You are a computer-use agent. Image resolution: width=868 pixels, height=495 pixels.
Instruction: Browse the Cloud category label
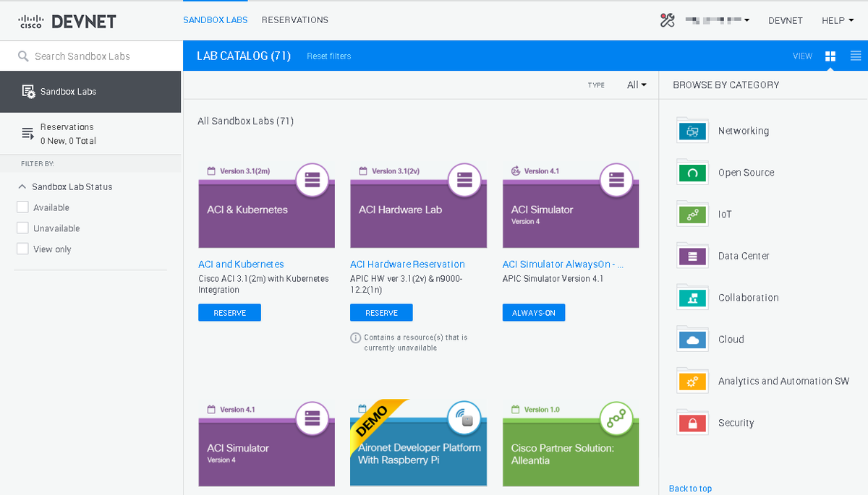point(731,340)
